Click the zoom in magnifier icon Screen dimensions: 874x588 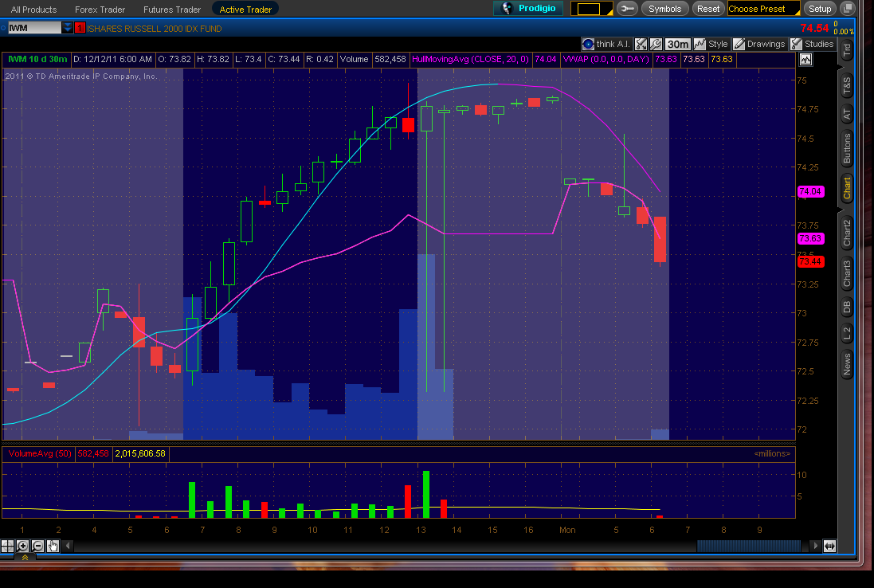[22, 546]
